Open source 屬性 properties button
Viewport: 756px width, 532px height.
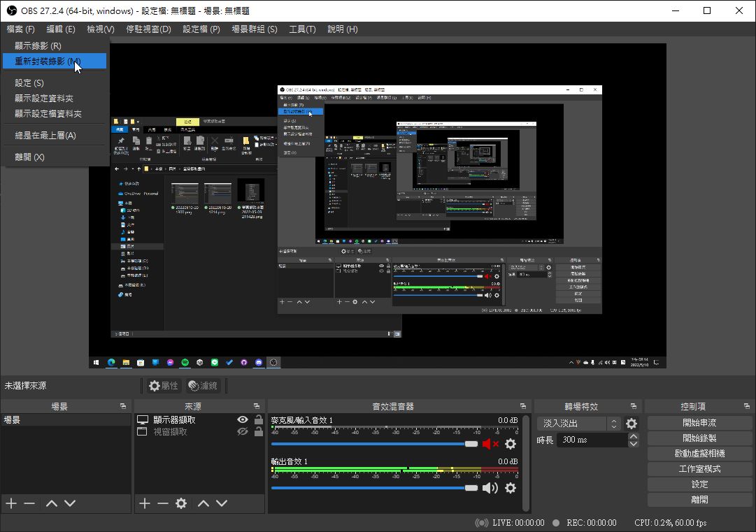pos(164,385)
